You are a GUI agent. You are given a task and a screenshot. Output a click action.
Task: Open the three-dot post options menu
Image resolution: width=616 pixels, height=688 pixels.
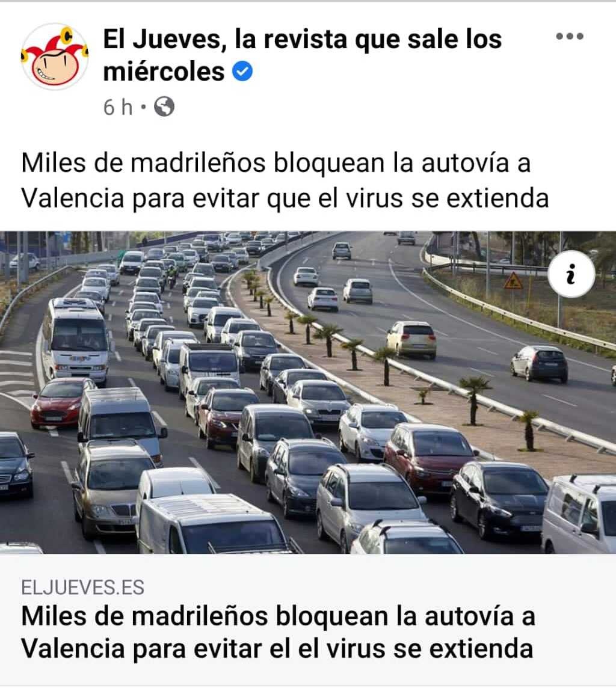tap(570, 36)
